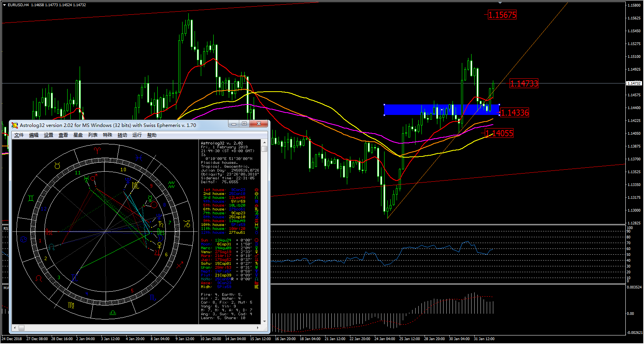Click the red 1.14055 price label

coord(499,134)
